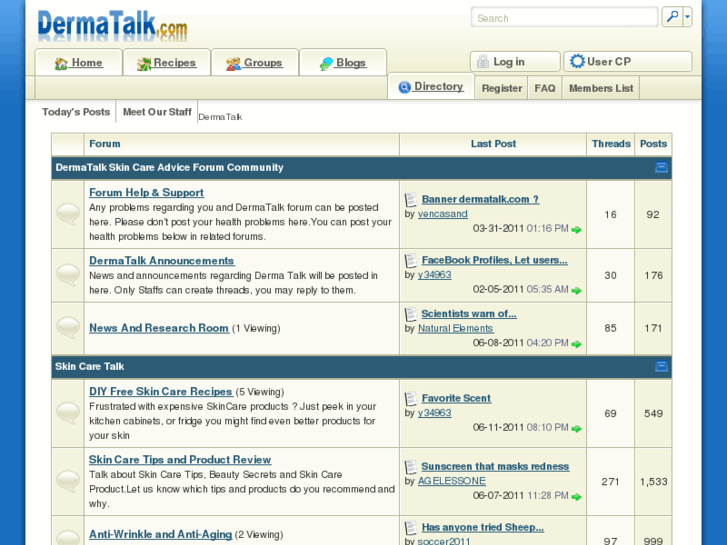Image resolution: width=727 pixels, height=545 pixels.
Task: Go to last post arrow for Scientists warn of
Action: coord(576,344)
